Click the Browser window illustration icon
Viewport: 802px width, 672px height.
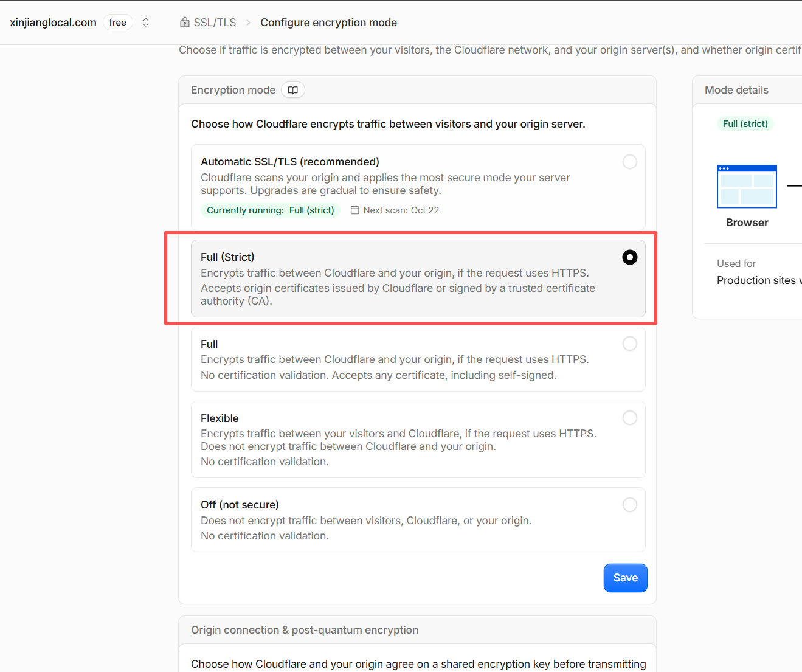point(747,186)
